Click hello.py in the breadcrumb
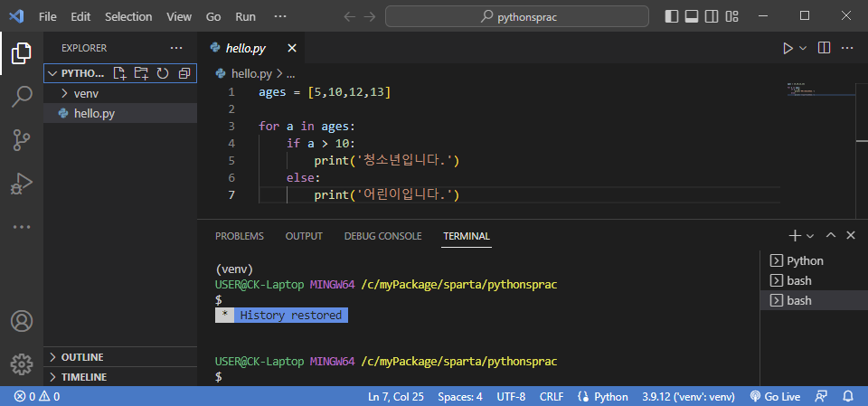 pos(251,73)
